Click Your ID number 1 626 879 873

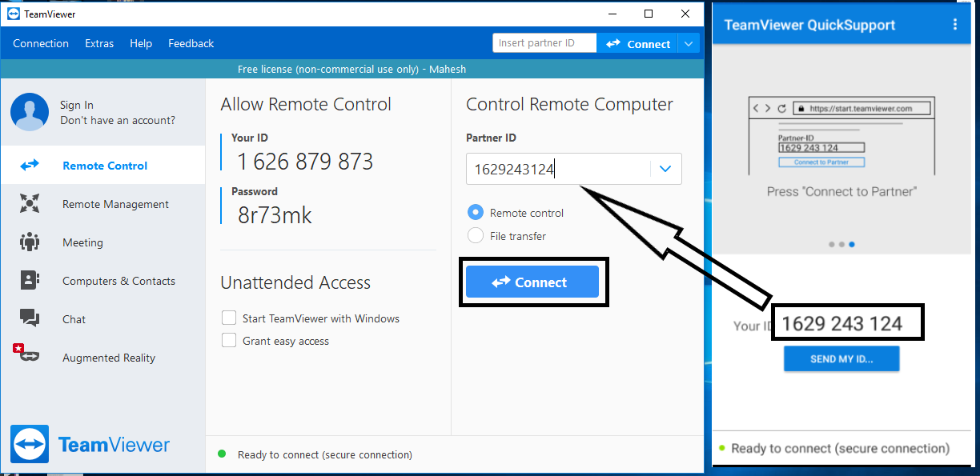pyautogui.click(x=305, y=162)
